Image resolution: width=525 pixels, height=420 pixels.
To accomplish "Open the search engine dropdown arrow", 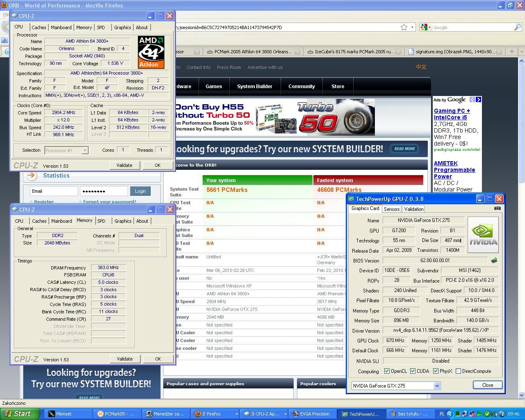I will pyautogui.click(x=429, y=27).
